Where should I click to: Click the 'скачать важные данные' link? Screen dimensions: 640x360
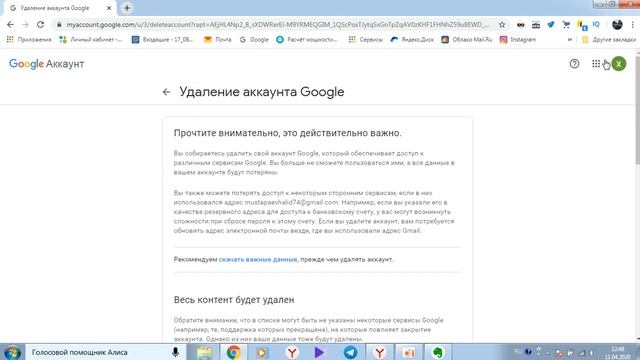point(258,260)
